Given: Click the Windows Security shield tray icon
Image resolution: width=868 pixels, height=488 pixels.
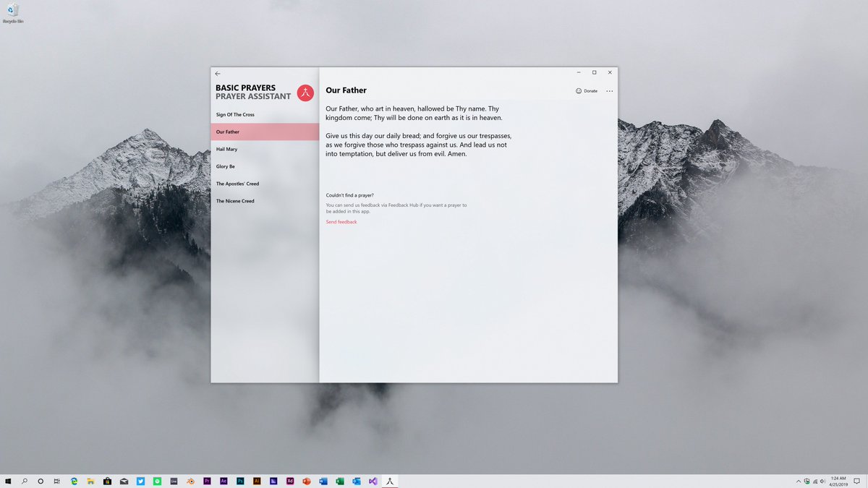Looking at the screenshot, I should coord(807,481).
